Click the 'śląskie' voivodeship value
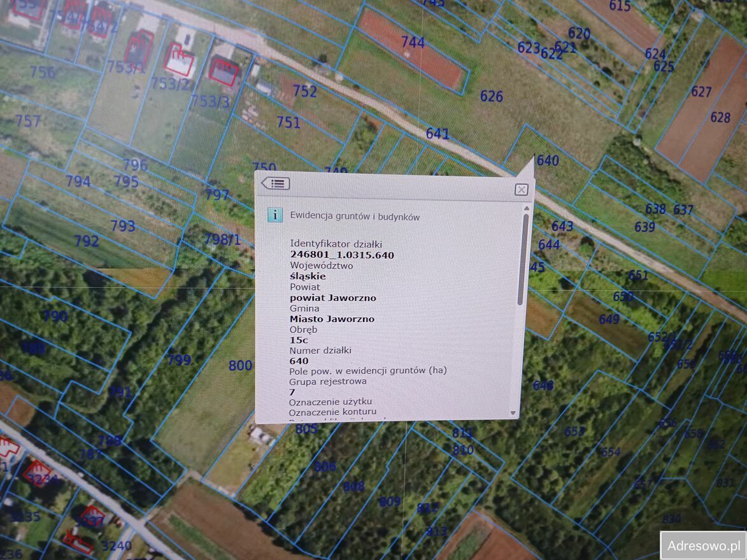The height and width of the screenshot is (560, 747). point(308,276)
